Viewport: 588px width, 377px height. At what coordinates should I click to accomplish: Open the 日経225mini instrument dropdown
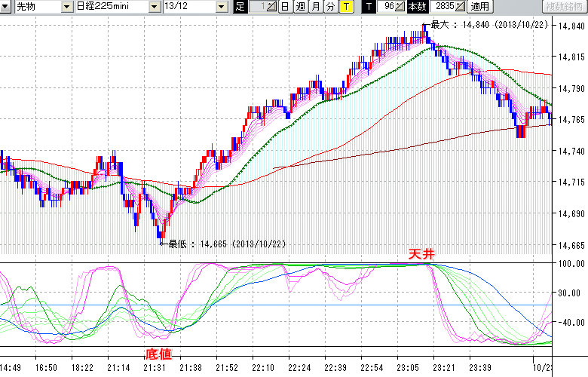click(x=154, y=6)
